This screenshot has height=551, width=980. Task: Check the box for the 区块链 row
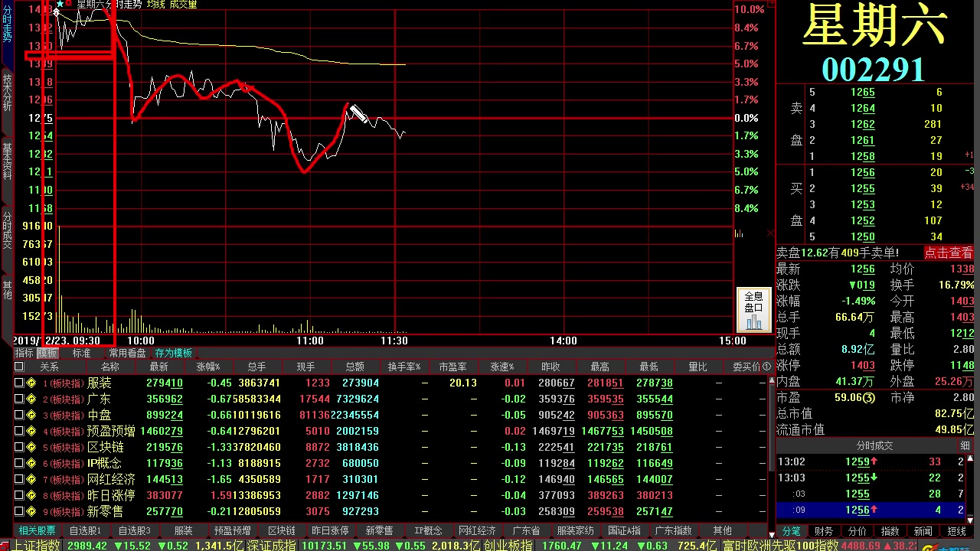pyautogui.click(x=19, y=447)
